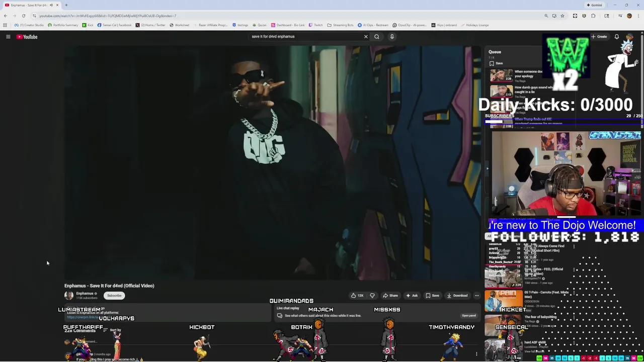
Task: Open the Quizizi bookmark
Action: [260, 25]
